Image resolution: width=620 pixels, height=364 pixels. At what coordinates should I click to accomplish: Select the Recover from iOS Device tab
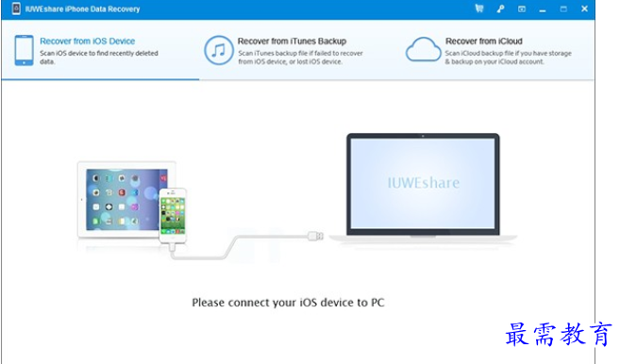coord(100,50)
